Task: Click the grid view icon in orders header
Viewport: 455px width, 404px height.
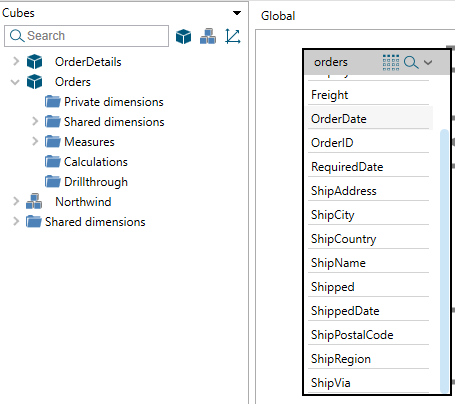Action: pyautogui.click(x=391, y=62)
